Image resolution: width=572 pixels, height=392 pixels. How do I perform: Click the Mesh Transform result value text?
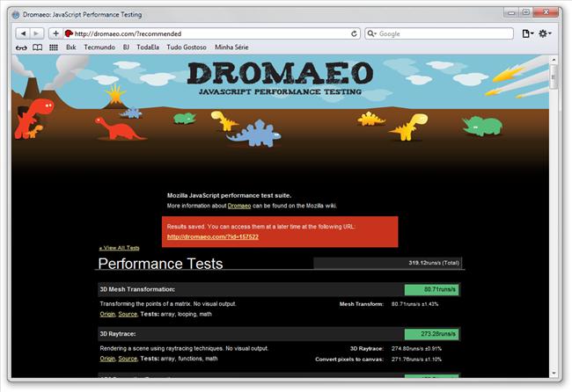tap(414, 304)
